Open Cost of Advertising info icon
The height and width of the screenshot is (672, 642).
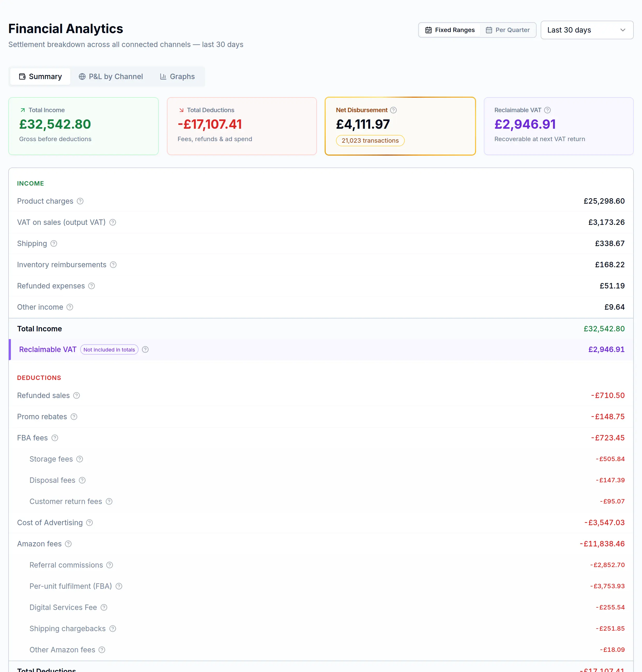tap(89, 523)
